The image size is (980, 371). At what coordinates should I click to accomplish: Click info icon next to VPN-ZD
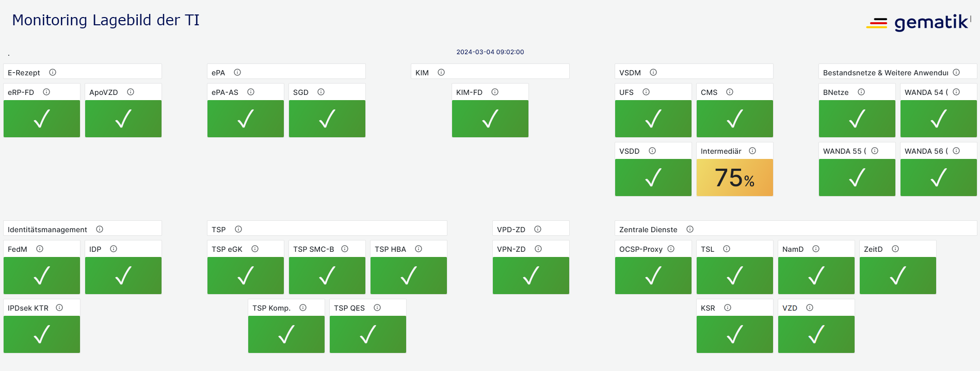pyautogui.click(x=538, y=249)
